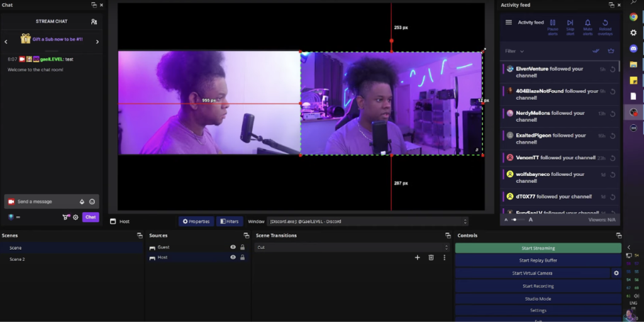This screenshot has height=322, width=644.
Task: Click the Gift a Sub banner
Action: tap(52, 39)
